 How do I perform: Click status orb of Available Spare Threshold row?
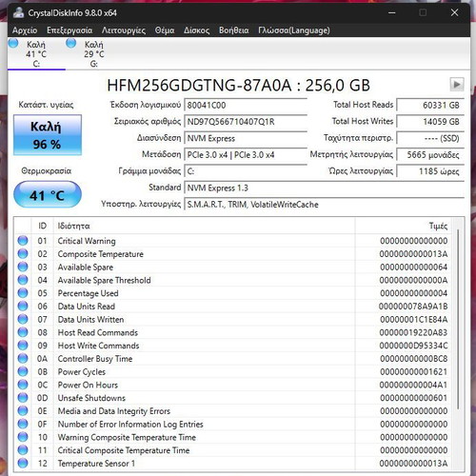(x=23, y=280)
